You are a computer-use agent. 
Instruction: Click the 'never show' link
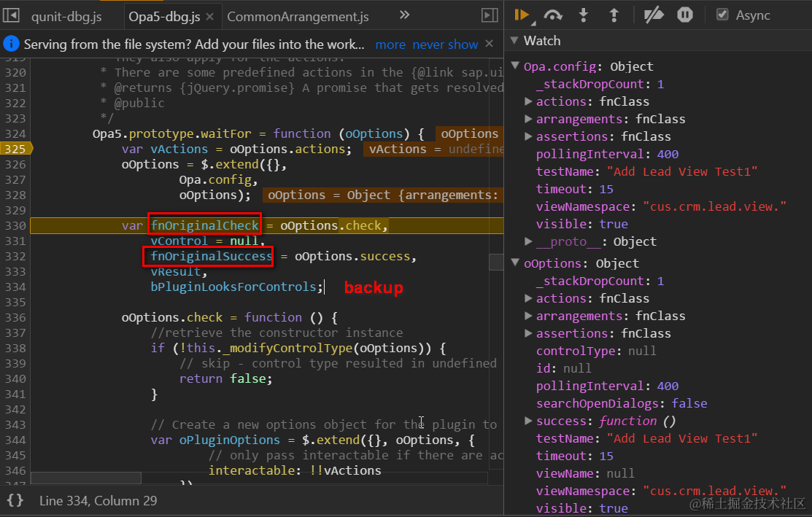point(445,44)
